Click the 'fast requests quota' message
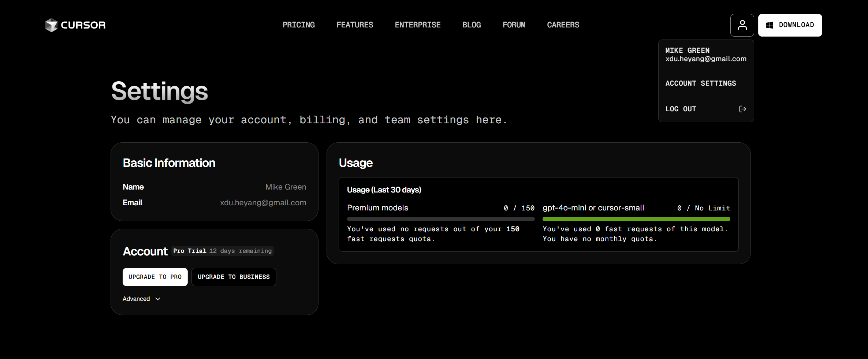The image size is (868, 359). click(391, 239)
